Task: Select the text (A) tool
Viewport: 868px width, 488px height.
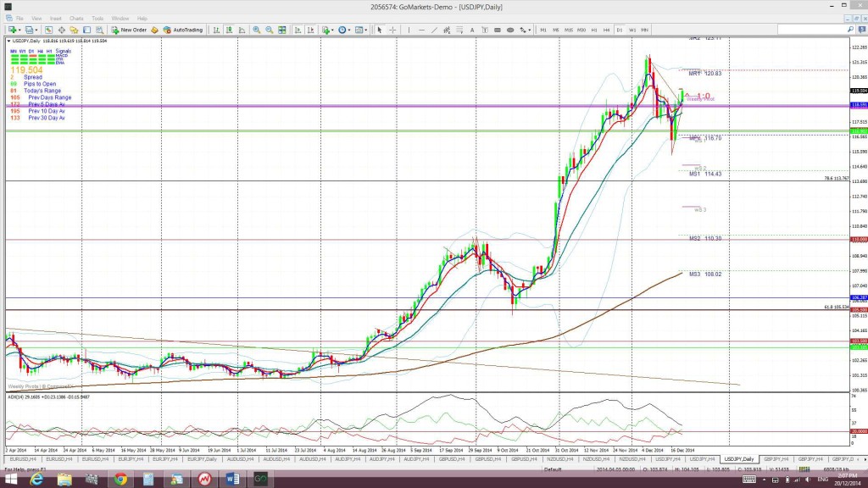Action: (472, 30)
